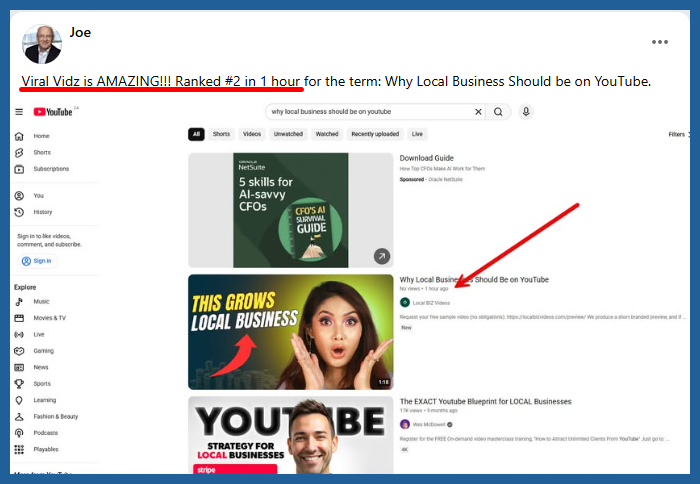Open the This Grows Local Business thumbnail
This screenshot has width=700, height=484.
290,332
